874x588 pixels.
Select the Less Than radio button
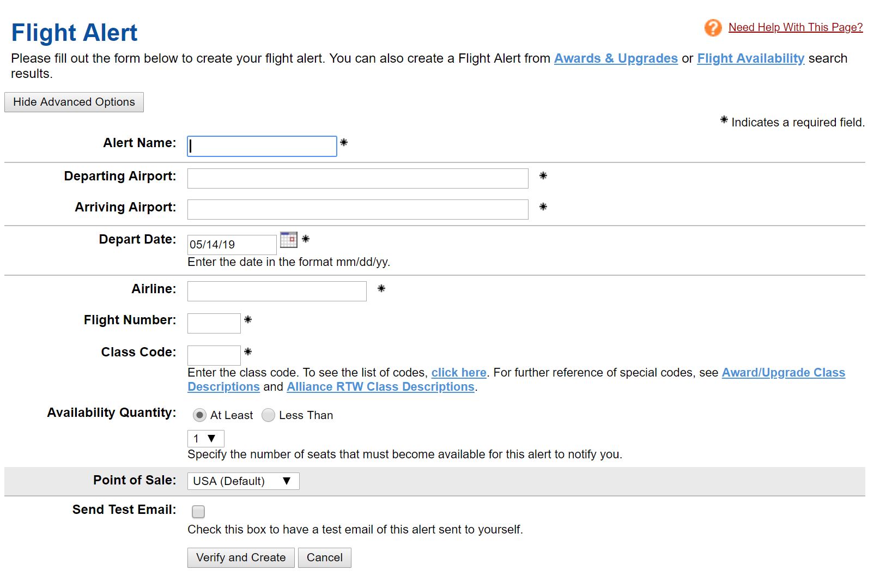pos(268,415)
